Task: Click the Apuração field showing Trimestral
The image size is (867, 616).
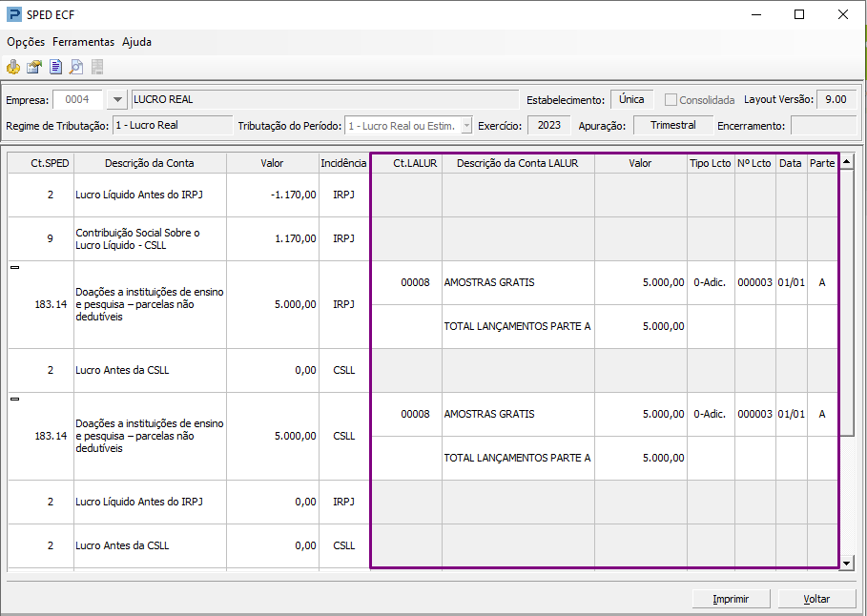Action: (673, 126)
